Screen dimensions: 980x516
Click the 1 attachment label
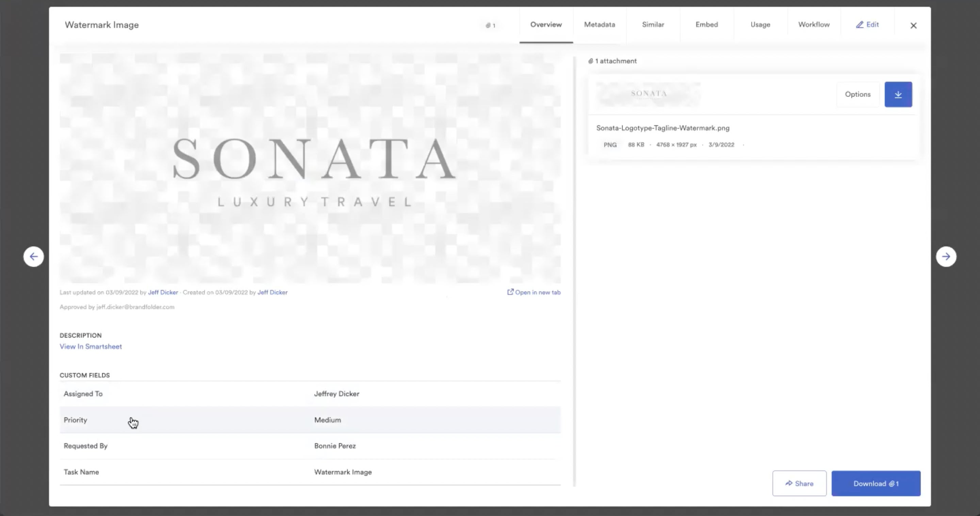click(612, 61)
